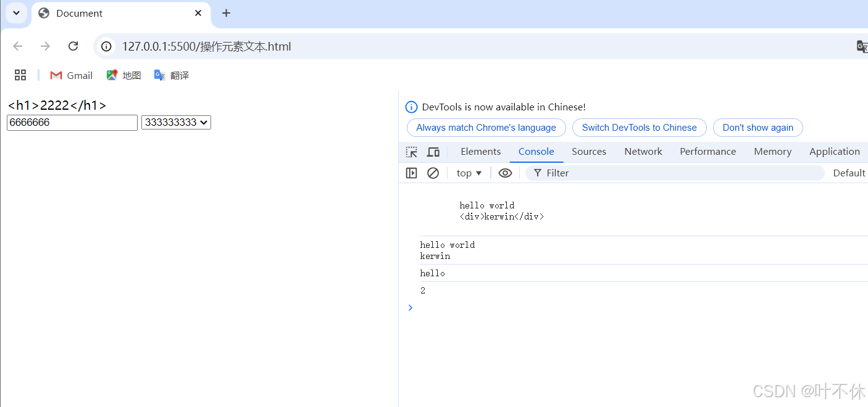Reload the page
This screenshot has height=407, width=868.
coord(73,46)
